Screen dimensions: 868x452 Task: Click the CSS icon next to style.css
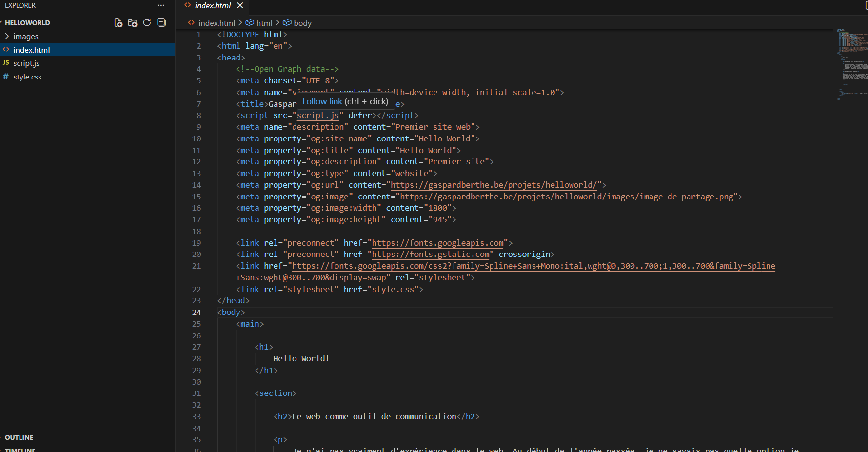click(x=6, y=77)
